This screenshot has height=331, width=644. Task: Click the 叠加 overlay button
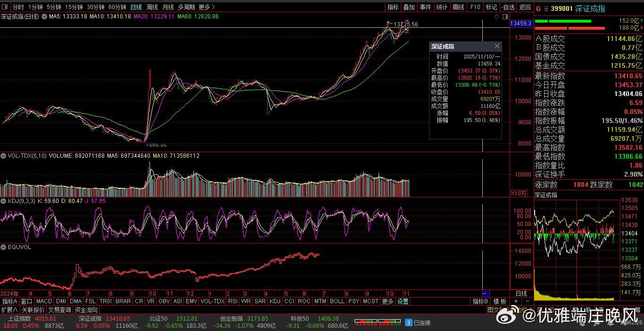pos(409,7)
